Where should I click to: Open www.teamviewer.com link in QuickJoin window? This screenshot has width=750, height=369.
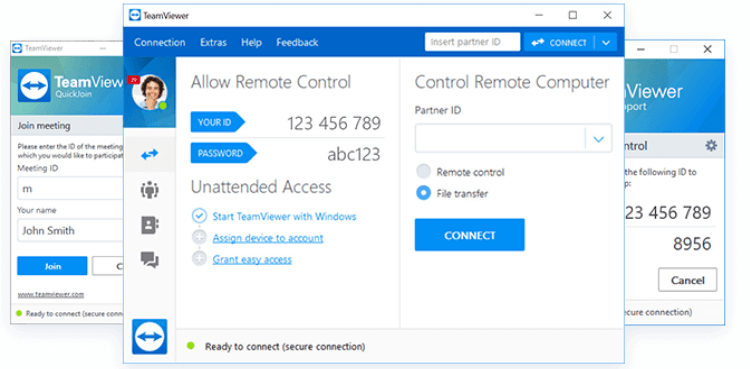[51, 295]
